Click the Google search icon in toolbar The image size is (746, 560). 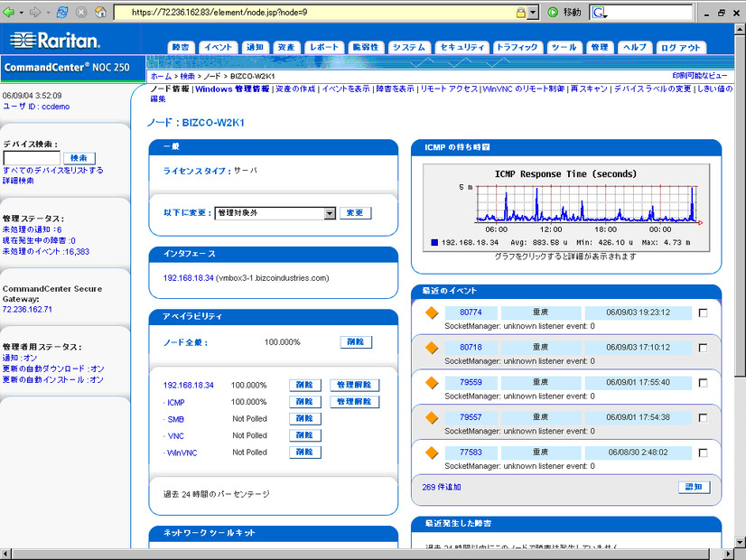pyautogui.click(x=599, y=13)
